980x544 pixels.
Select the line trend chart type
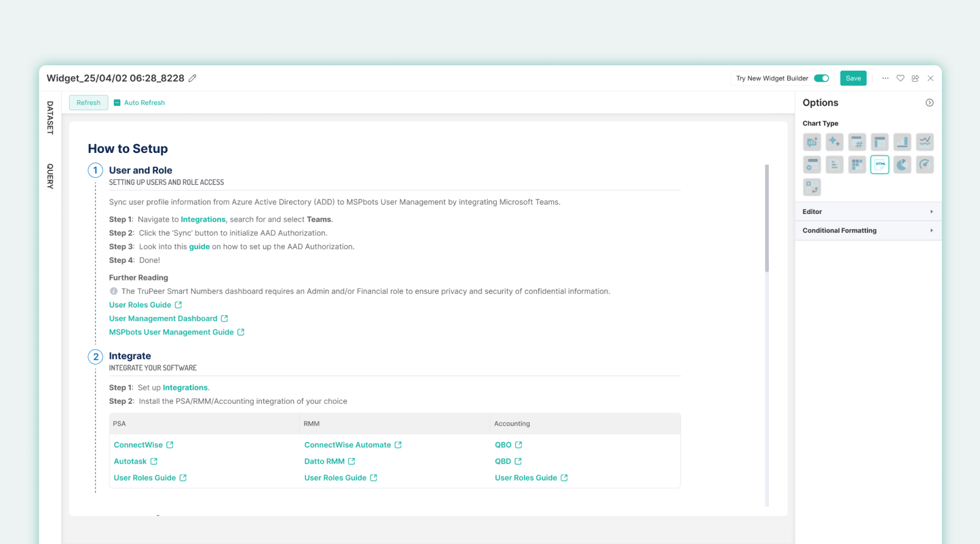coord(925,142)
